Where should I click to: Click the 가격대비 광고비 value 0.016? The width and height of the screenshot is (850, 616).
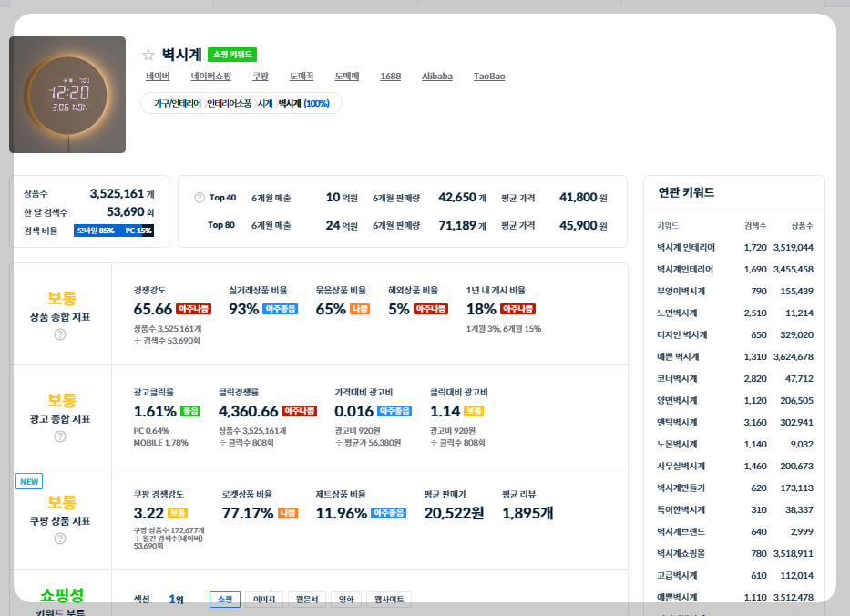[354, 411]
